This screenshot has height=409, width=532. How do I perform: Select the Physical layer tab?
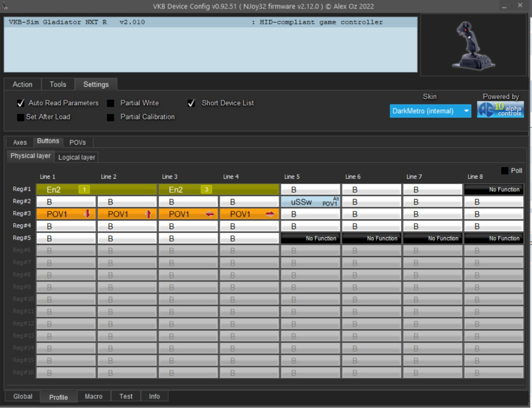[30, 156]
